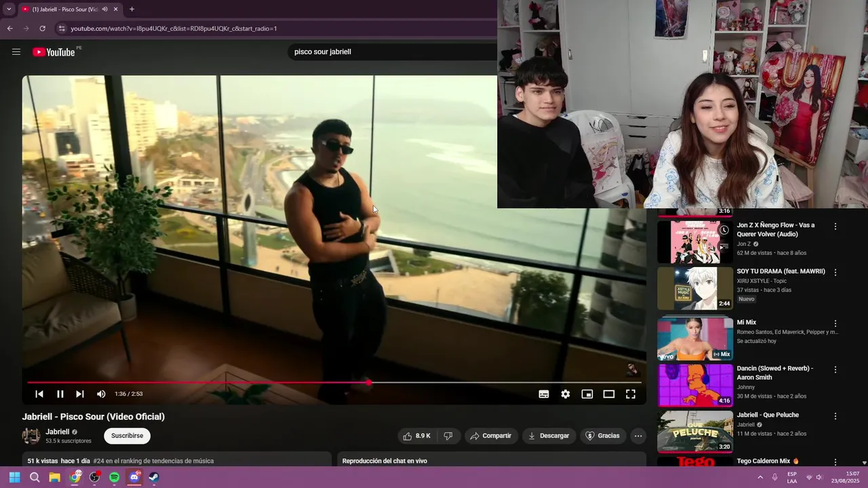Open the player settings gear

click(566, 394)
